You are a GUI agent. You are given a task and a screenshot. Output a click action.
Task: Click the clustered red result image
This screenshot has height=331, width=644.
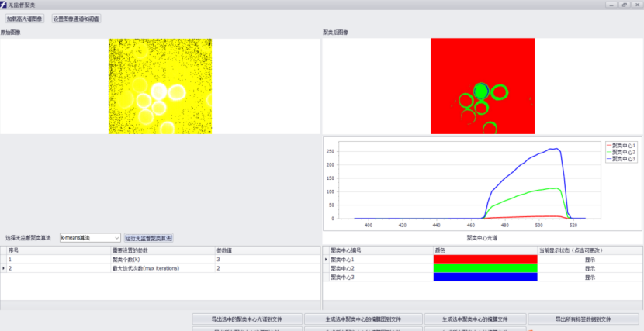(483, 86)
